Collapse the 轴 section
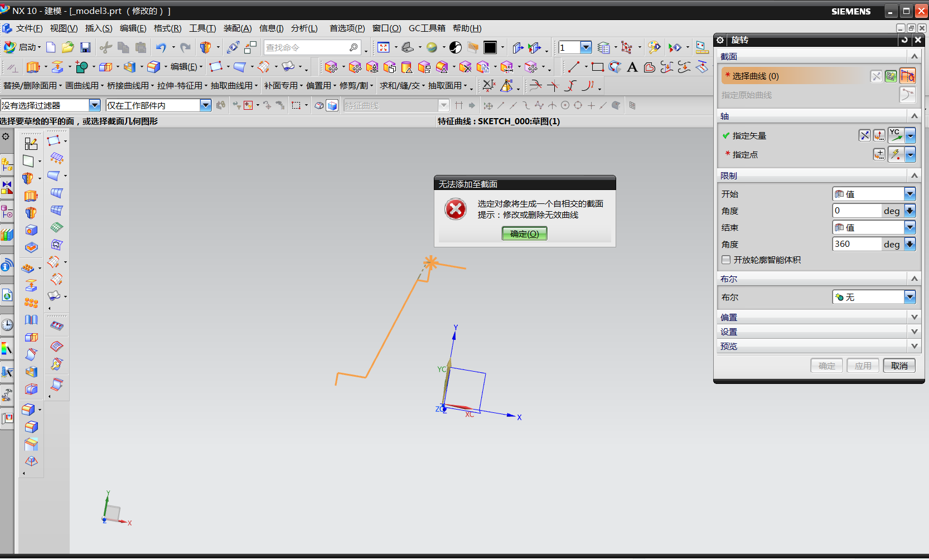This screenshot has height=560, width=929. coord(915,116)
